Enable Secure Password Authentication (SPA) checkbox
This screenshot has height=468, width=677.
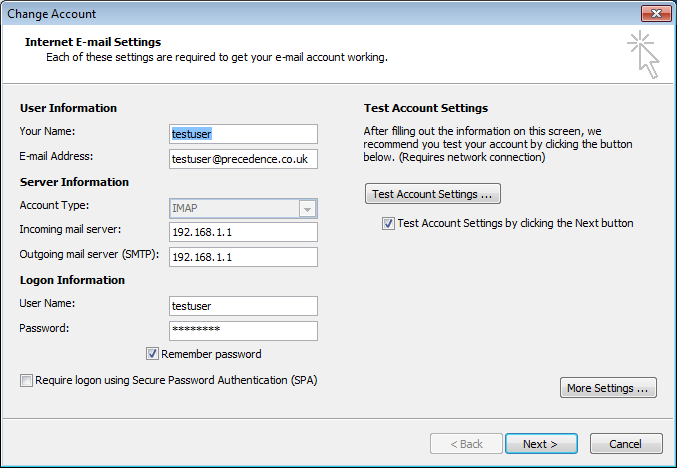(x=26, y=380)
